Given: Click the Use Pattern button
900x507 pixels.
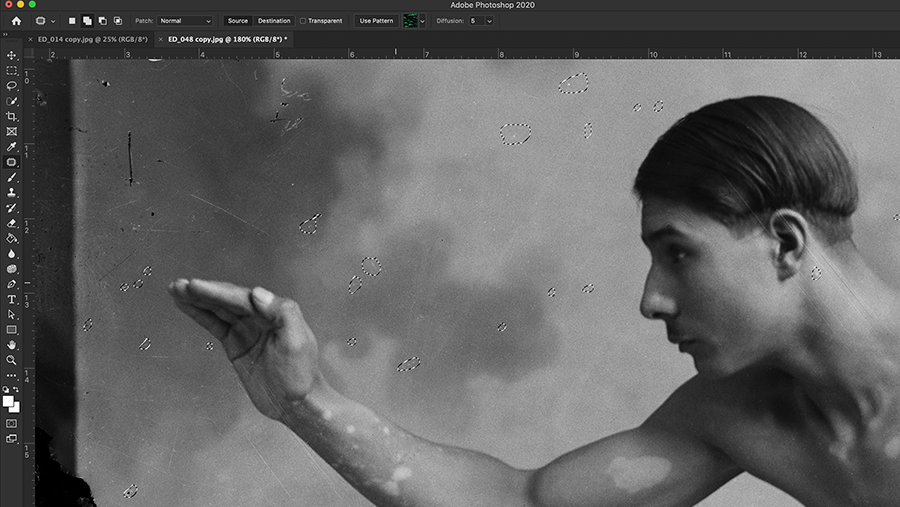Looking at the screenshot, I should coord(376,21).
